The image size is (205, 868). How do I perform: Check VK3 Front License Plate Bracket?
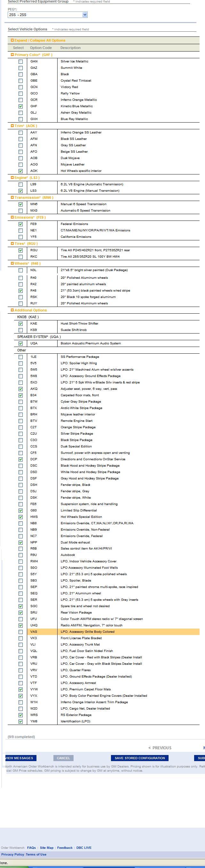(20, 638)
